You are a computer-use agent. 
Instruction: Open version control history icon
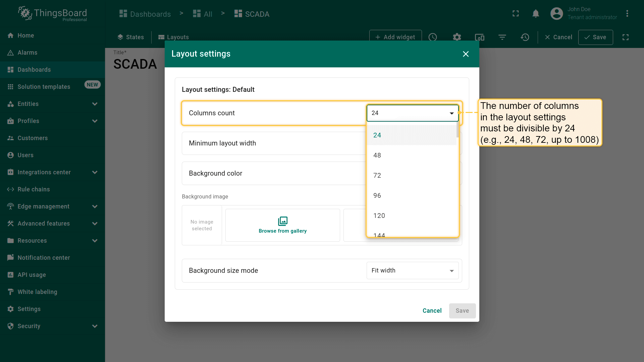(525, 37)
